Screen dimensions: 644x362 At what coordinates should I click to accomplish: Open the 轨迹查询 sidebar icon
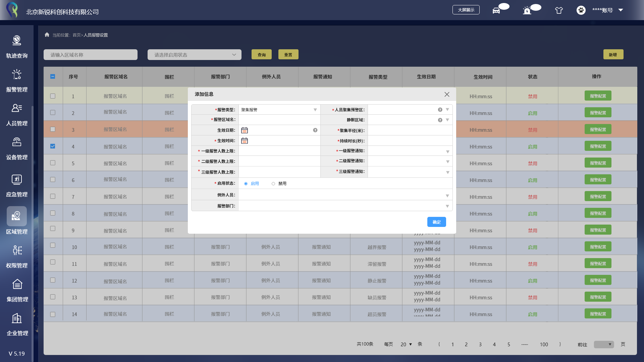17,41
